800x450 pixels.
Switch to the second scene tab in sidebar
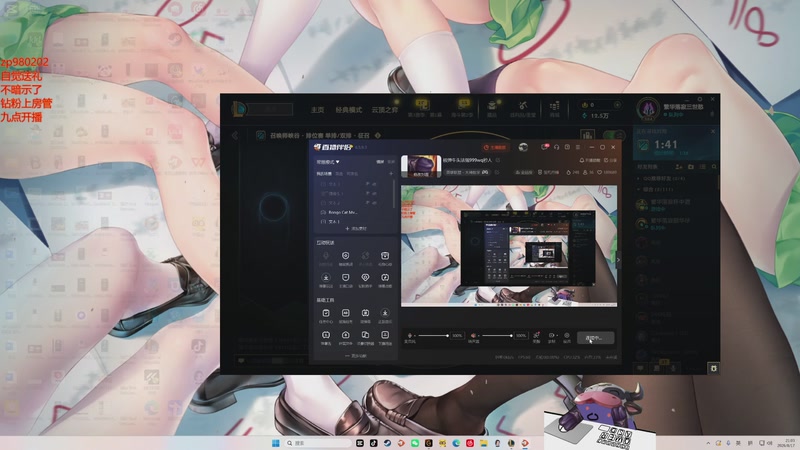tap(339, 173)
